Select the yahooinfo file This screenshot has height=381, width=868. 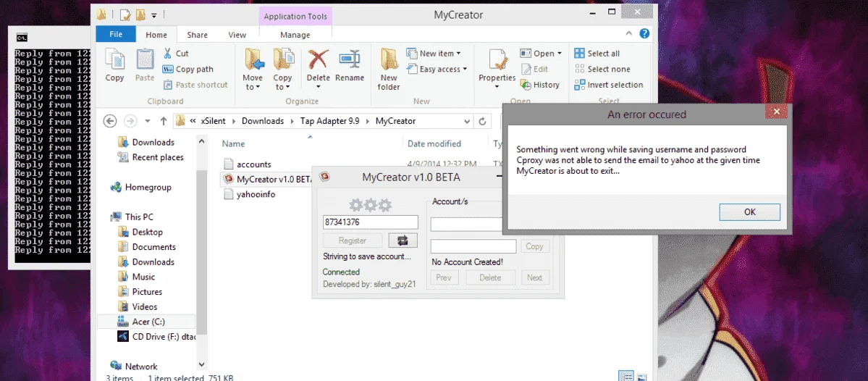tap(250, 194)
